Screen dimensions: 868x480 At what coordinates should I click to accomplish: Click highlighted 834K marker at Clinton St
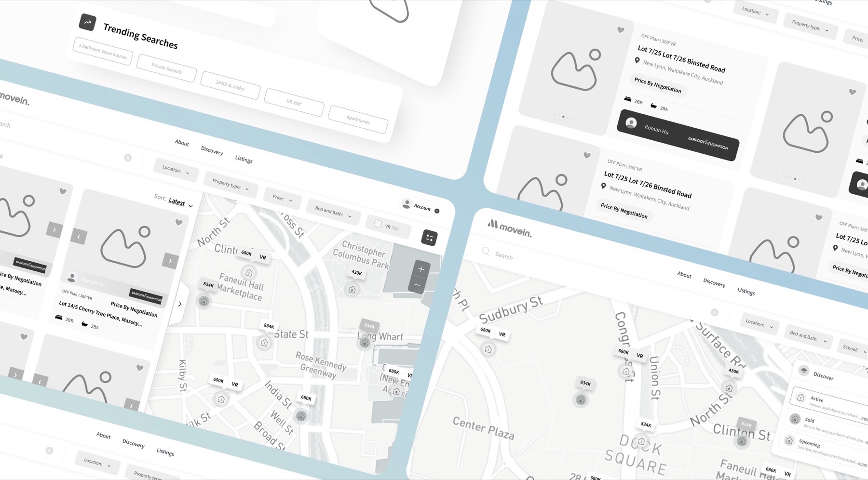click(x=746, y=424)
